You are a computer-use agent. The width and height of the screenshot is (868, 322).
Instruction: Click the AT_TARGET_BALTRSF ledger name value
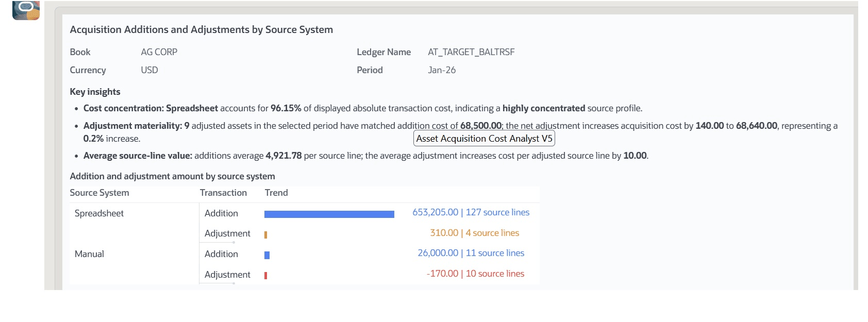[471, 52]
